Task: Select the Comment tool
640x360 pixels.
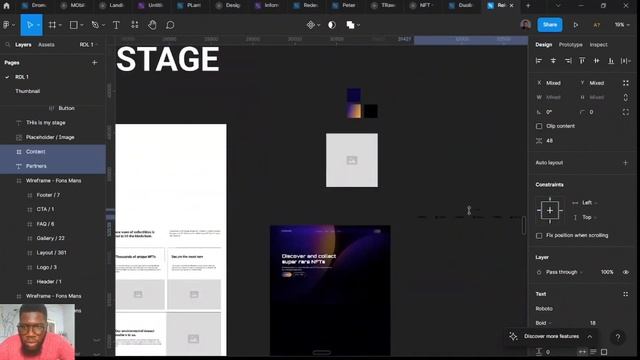Action: [170, 25]
